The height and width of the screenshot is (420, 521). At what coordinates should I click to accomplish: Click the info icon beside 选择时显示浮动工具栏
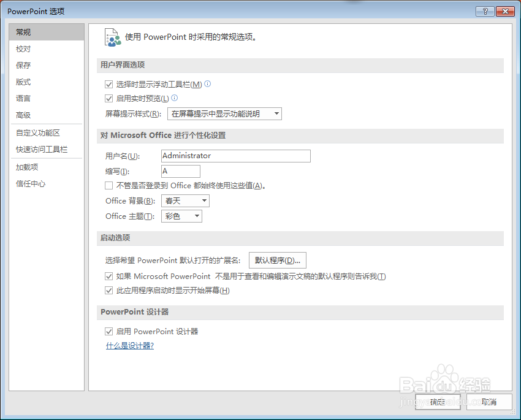point(207,84)
